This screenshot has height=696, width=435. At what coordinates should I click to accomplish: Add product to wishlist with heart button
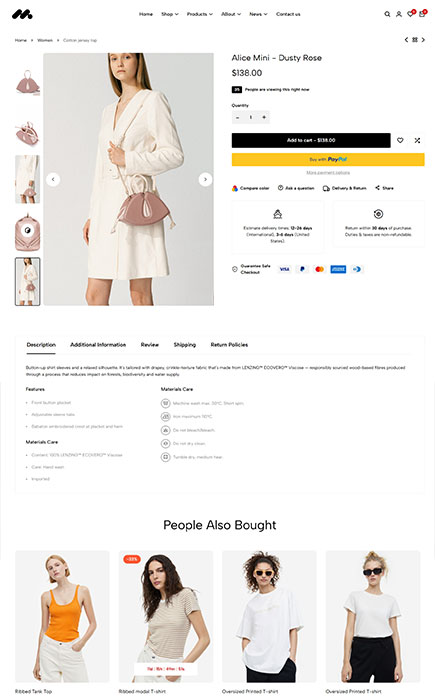(400, 140)
